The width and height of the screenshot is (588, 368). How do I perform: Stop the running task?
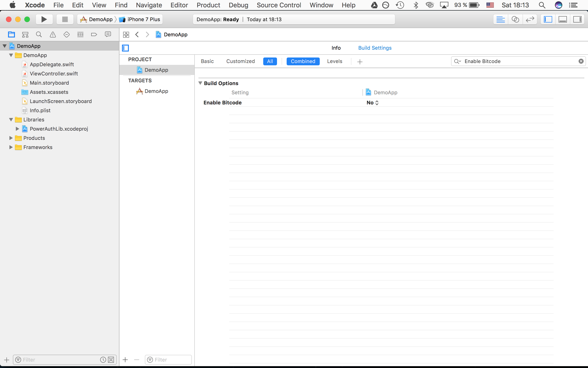tap(65, 19)
